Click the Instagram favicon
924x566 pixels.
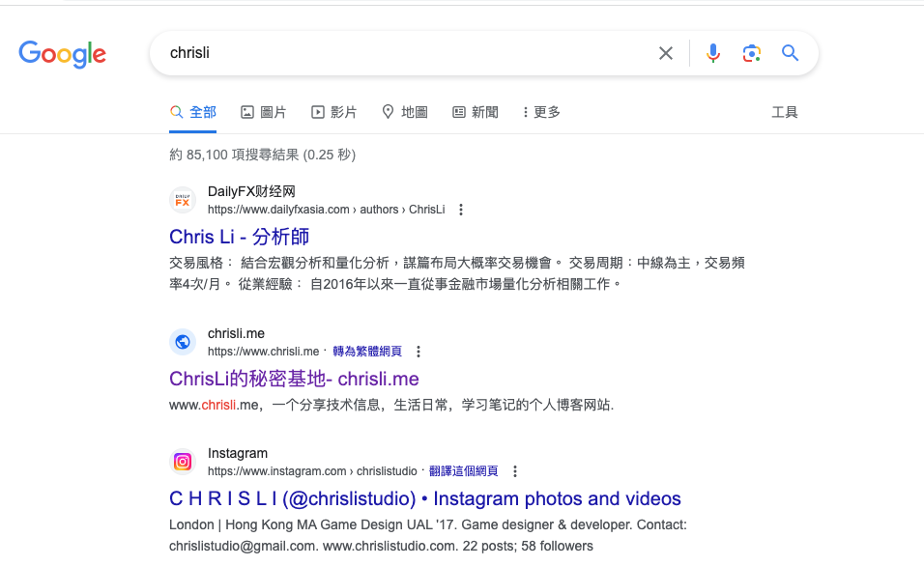pos(183,462)
